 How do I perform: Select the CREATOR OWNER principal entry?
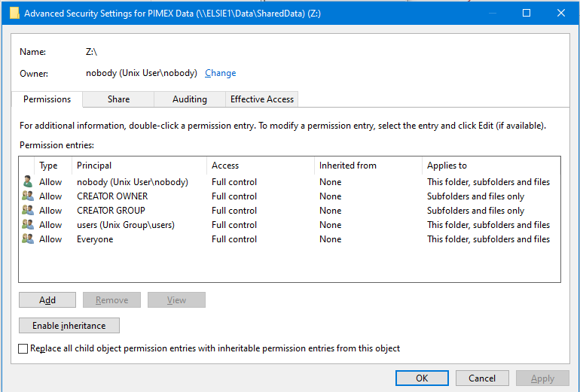coord(112,196)
